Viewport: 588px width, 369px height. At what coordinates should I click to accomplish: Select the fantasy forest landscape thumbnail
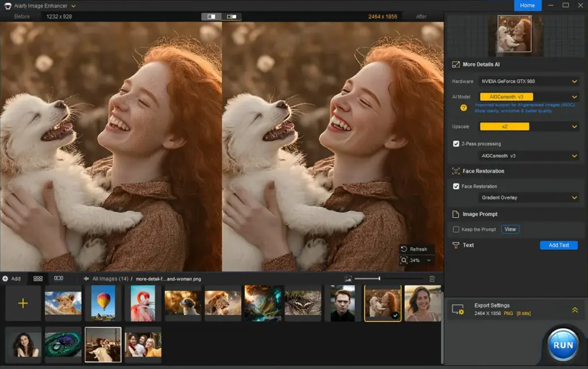(263, 303)
